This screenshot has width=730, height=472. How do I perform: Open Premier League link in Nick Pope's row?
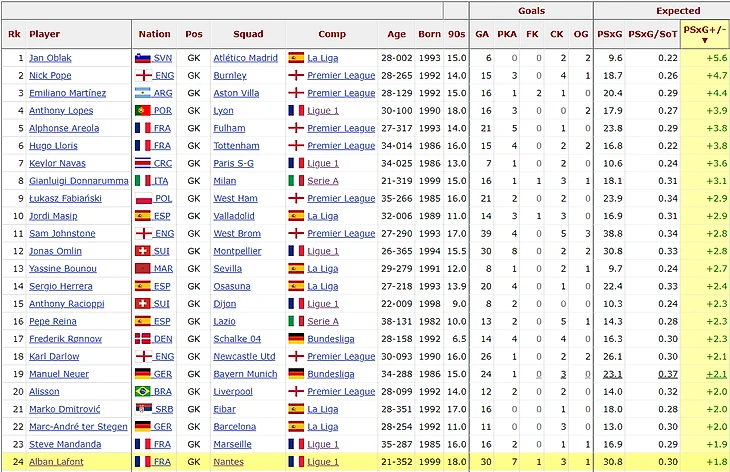pyautogui.click(x=341, y=76)
